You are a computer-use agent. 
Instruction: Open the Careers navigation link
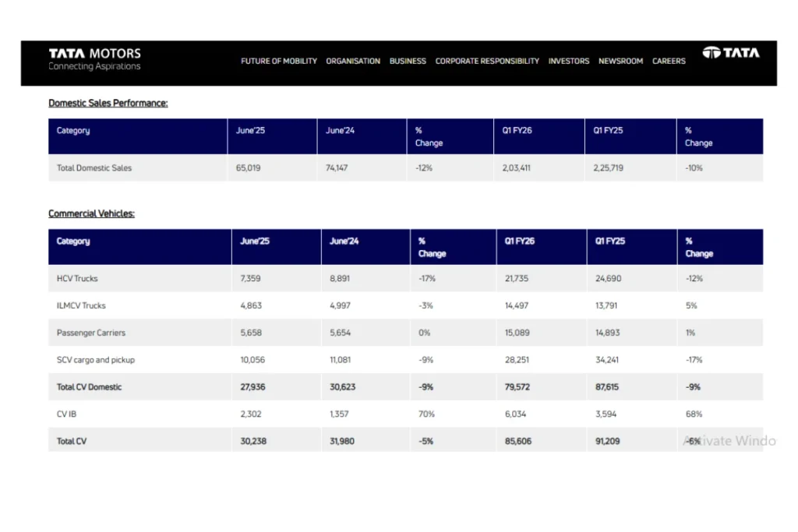pos(669,61)
